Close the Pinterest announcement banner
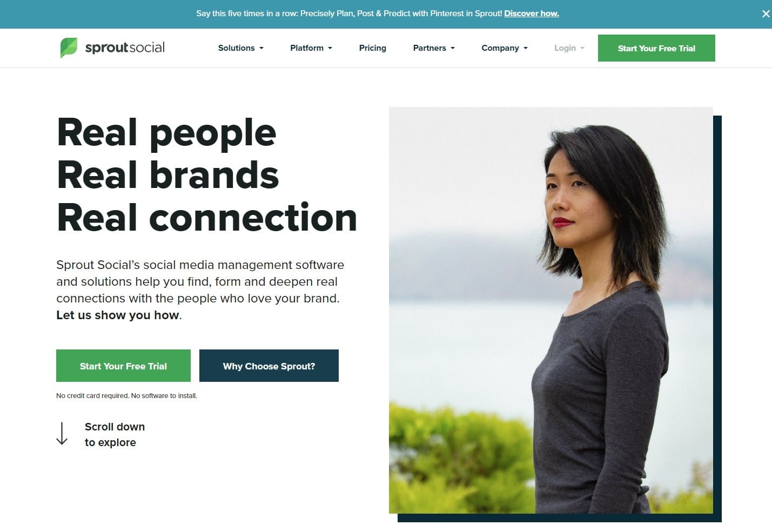This screenshot has height=532, width=772. click(x=766, y=14)
